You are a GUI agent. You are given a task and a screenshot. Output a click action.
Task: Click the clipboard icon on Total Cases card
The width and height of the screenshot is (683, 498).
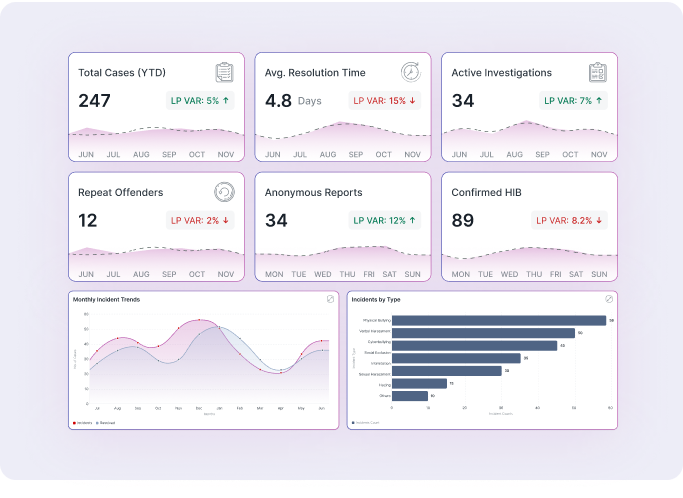click(225, 72)
